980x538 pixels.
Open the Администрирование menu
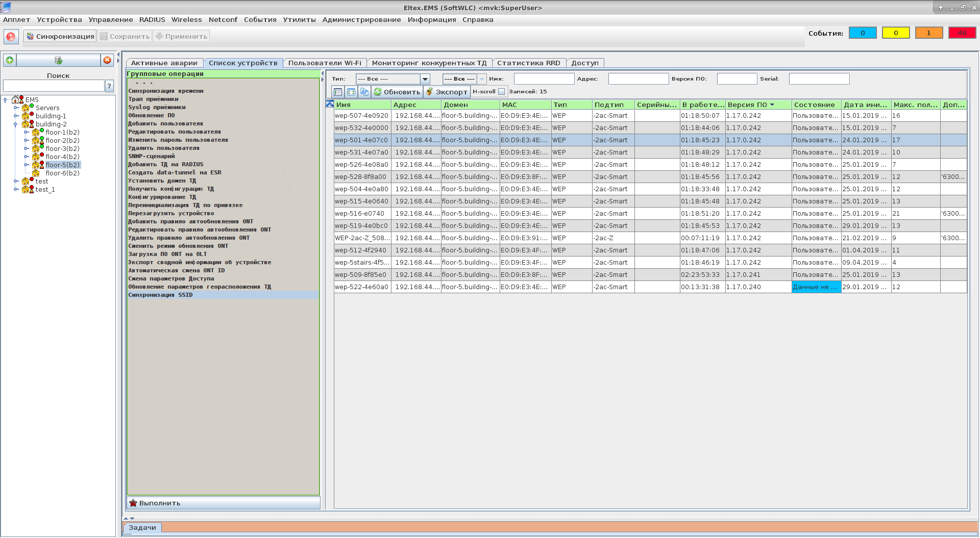[x=361, y=20]
